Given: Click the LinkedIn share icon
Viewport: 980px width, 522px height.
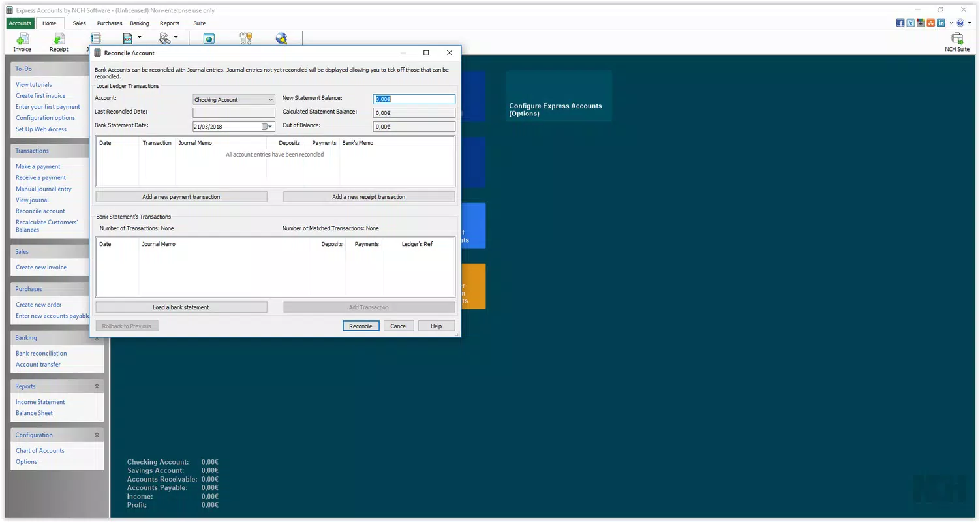Looking at the screenshot, I should (941, 23).
